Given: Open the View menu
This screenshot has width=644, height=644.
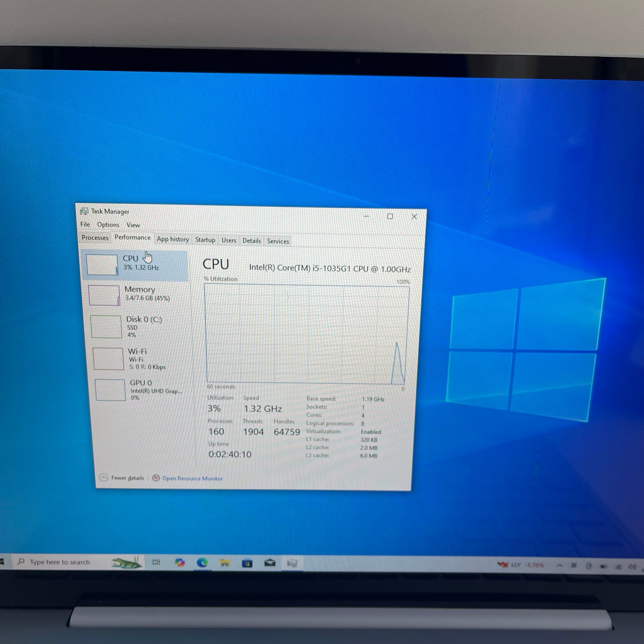Looking at the screenshot, I should tap(133, 225).
